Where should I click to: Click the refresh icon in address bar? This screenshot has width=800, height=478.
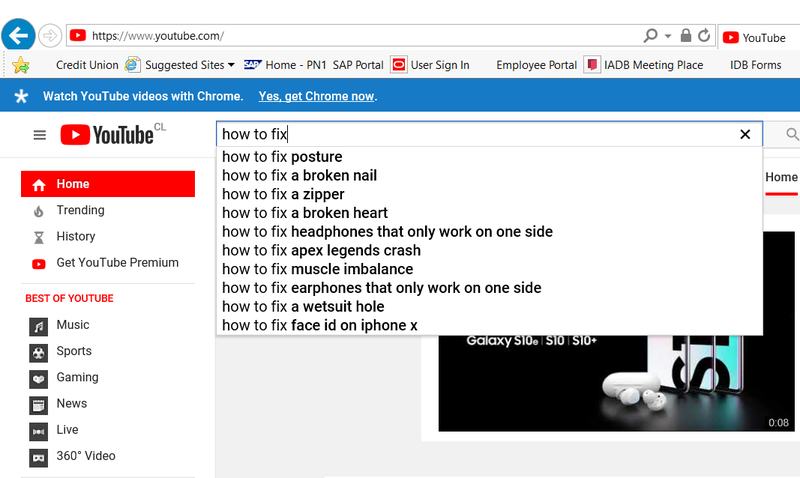pyautogui.click(x=704, y=36)
